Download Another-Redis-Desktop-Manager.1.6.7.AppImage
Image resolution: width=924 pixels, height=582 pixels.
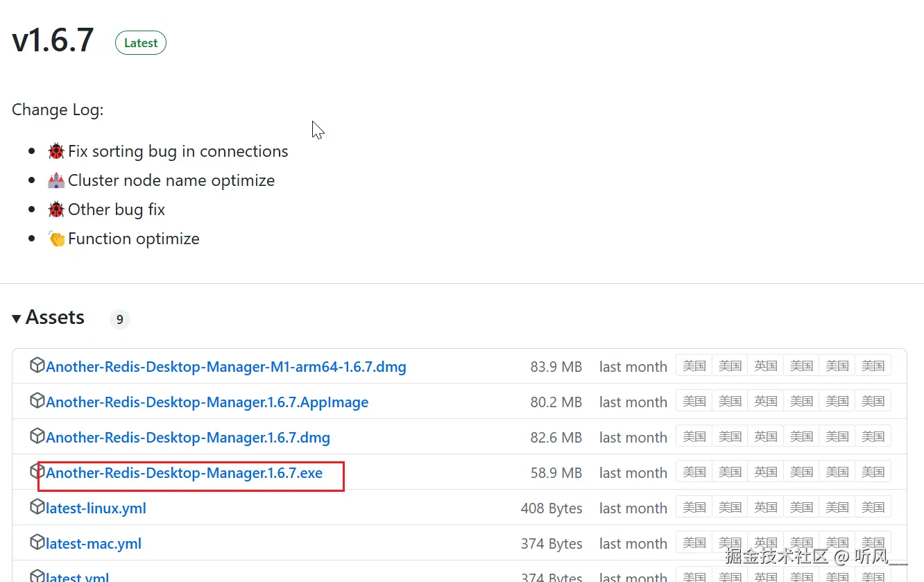(207, 402)
